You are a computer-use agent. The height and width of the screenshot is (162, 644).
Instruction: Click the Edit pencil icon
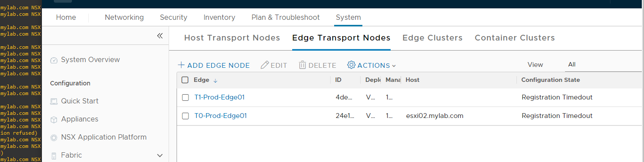[265, 65]
